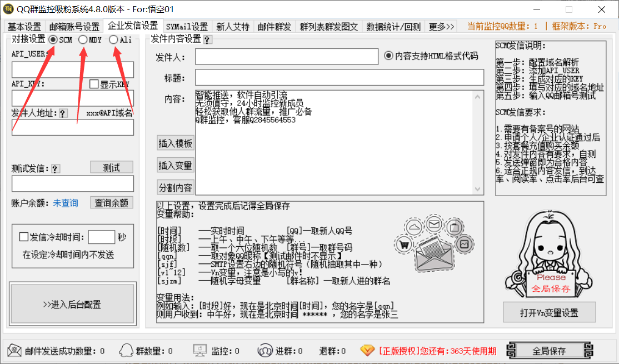Click the 插入模板 button
The width and height of the screenshot is (619, 364).
point(175,143)
